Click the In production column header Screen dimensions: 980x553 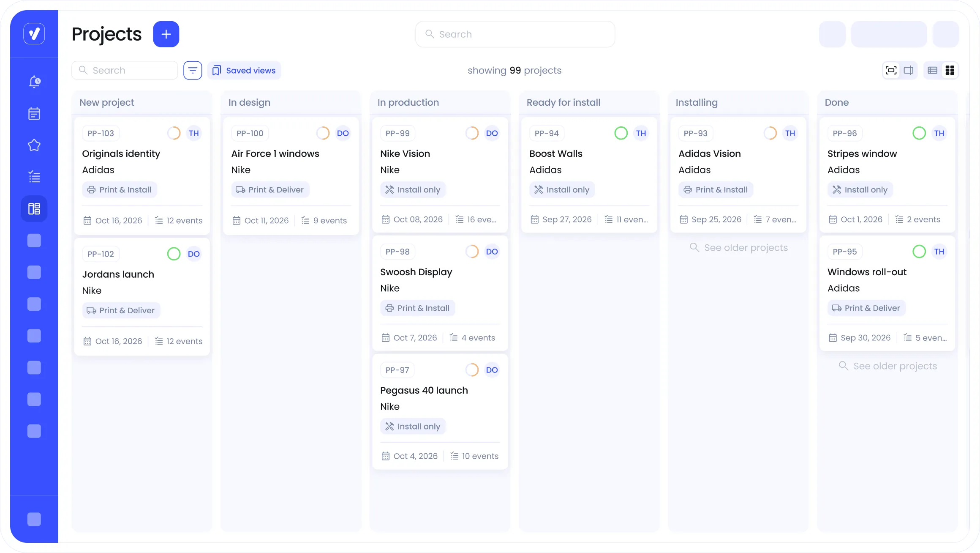[408, 102]
